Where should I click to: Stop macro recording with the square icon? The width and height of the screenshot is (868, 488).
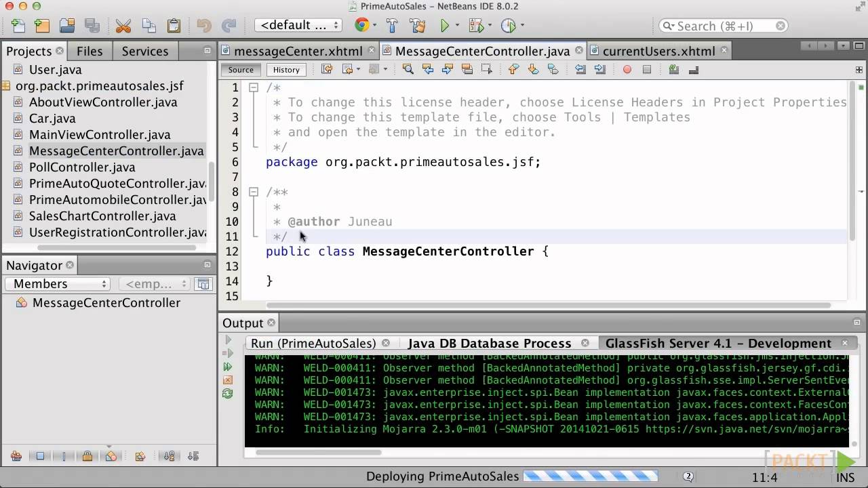point(647,69)
